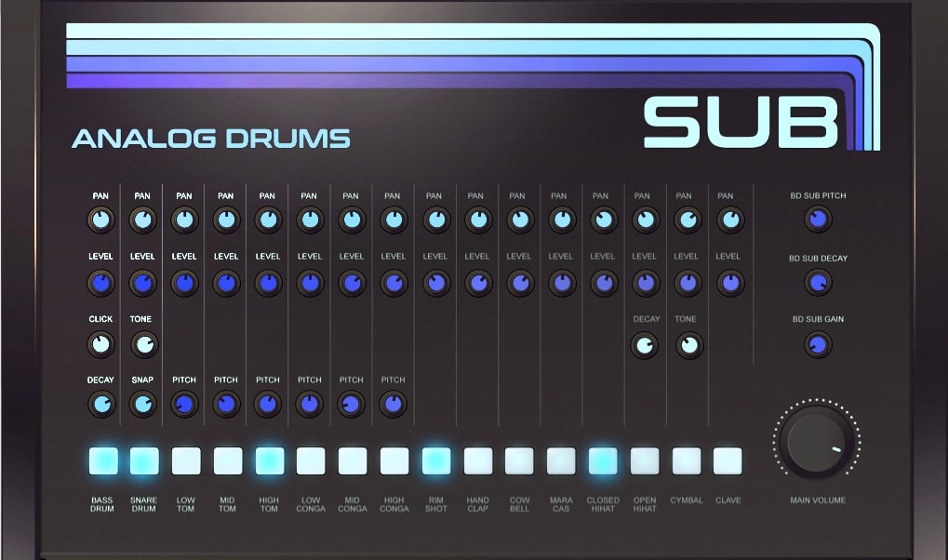Click the Snare Drum Snap knob
948x560 pixels.
142,404
